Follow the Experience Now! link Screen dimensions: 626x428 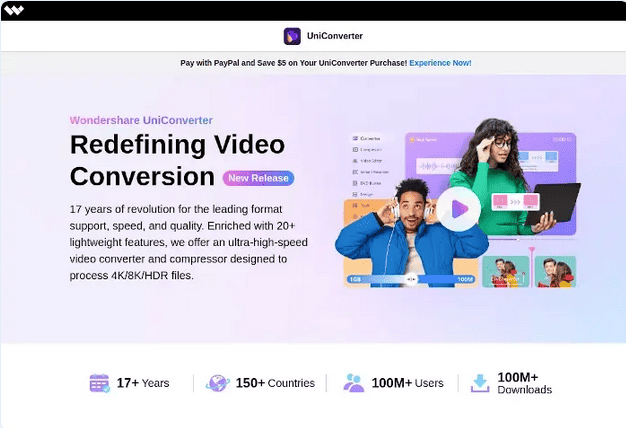440,63
